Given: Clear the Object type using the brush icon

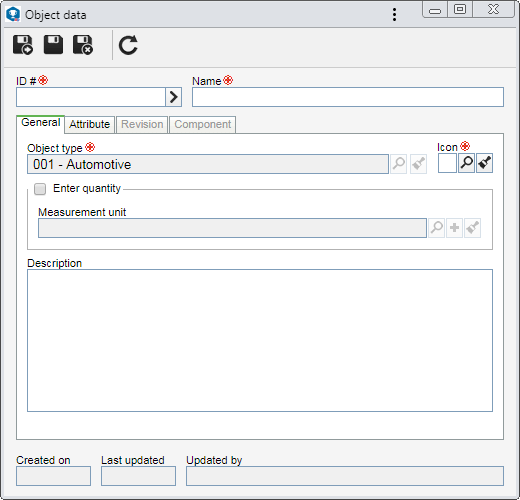Looking at the screenshot, I should click(418, 164).
